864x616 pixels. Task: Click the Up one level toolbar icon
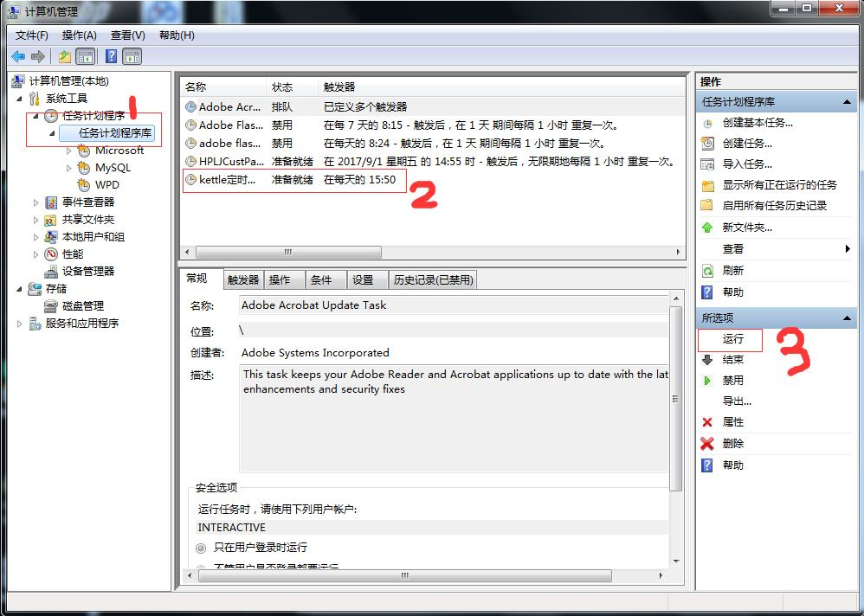tap(65, 56)
